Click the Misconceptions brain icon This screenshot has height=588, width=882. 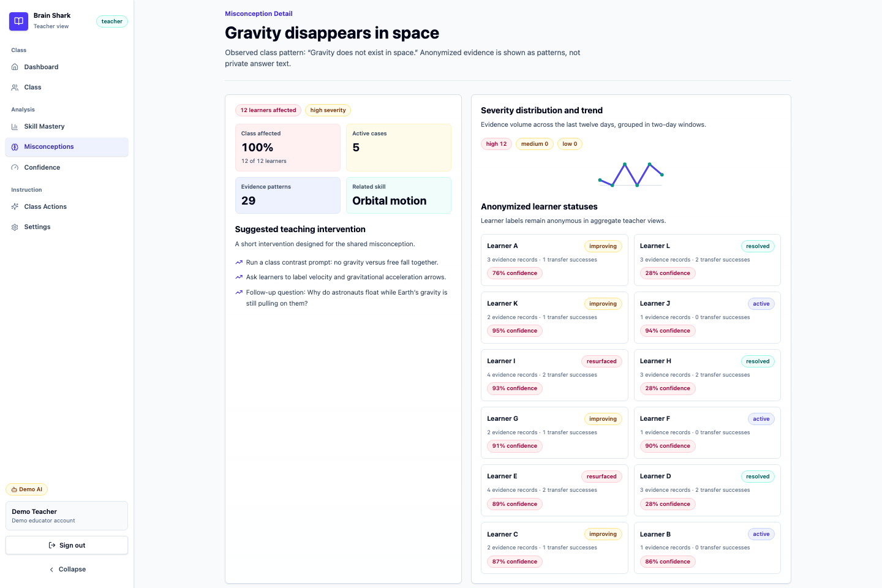[x=15, y=147]
